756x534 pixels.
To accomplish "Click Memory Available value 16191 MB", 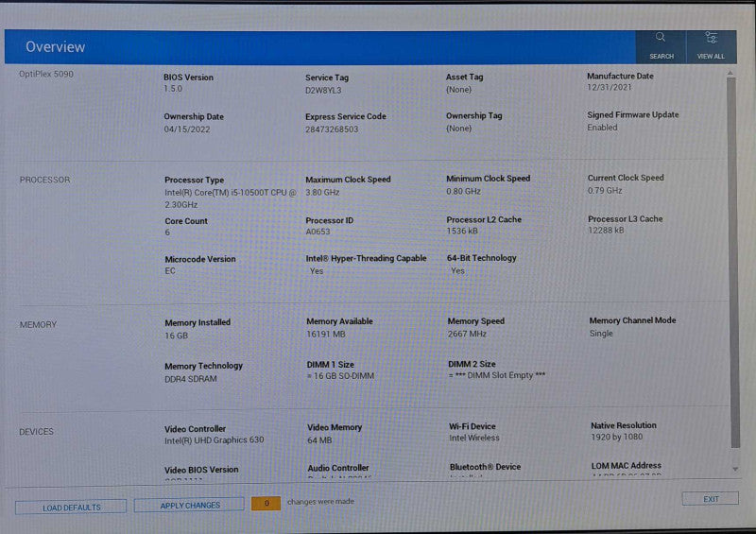I will (x=326, y=334).
